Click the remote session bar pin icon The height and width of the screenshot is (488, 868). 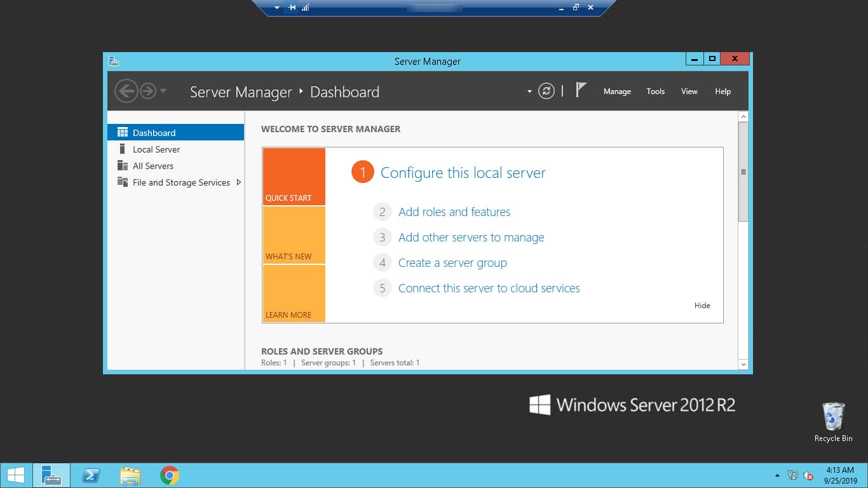pyautogui.click(x=292, y=8)
